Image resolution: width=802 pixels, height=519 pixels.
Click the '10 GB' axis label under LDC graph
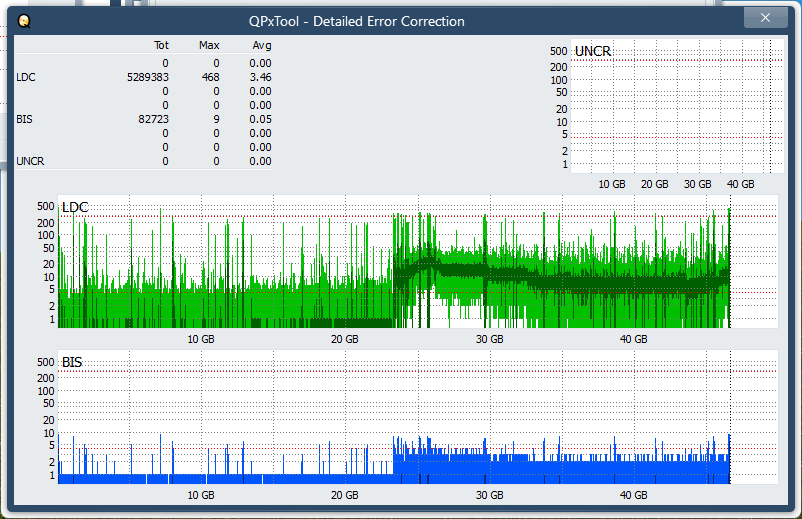click(200, 339)
